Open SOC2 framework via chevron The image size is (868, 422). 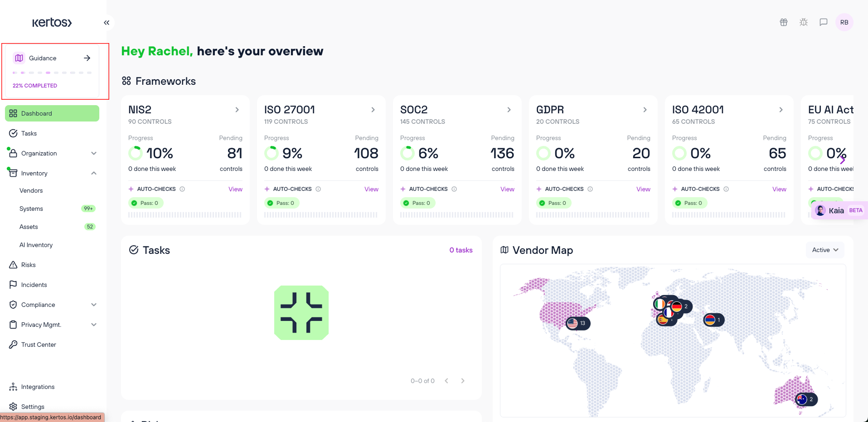coord(509,110)
